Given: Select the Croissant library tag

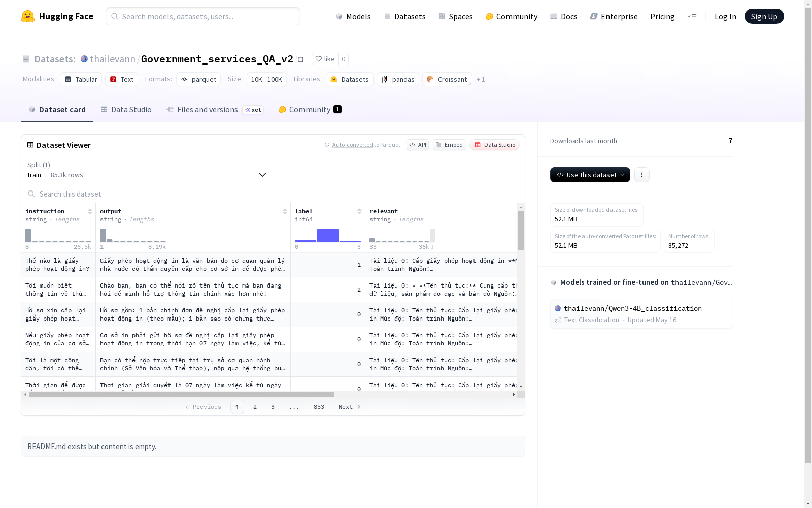Looking at the screenshot, I should point(447,79).
